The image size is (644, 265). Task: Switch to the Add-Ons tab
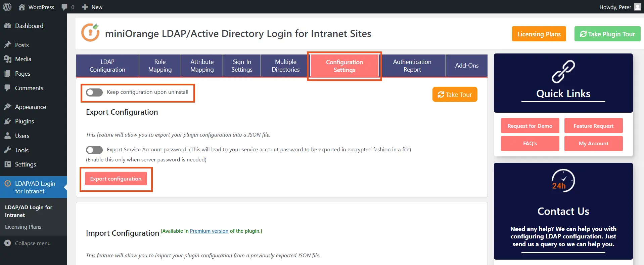tap(467, 66)
